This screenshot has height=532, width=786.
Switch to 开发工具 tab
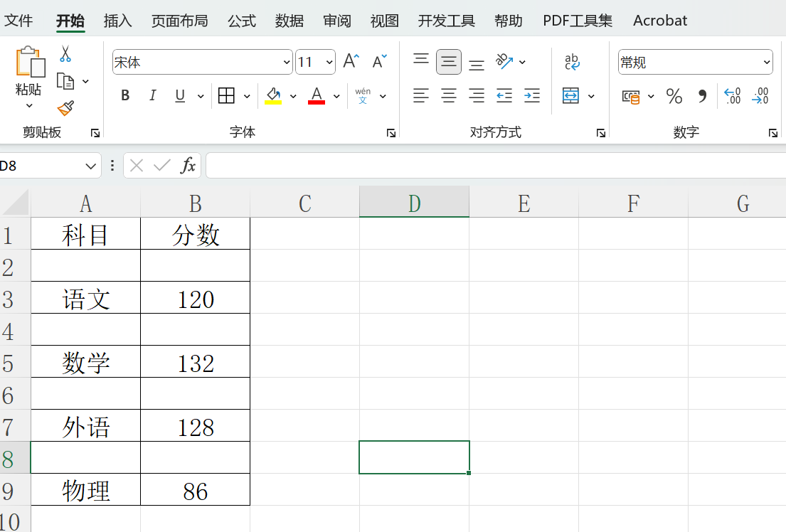[447, 21]
